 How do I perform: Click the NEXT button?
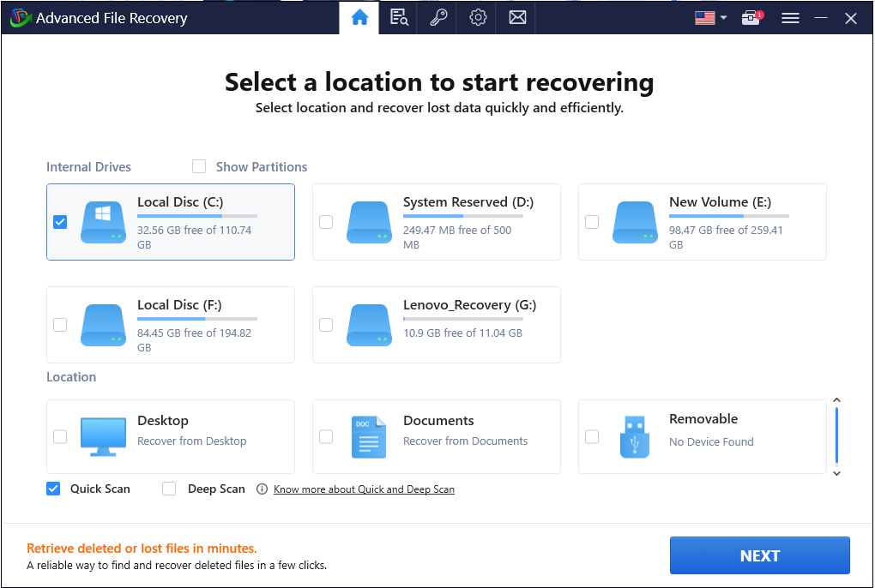click(759, 555)
